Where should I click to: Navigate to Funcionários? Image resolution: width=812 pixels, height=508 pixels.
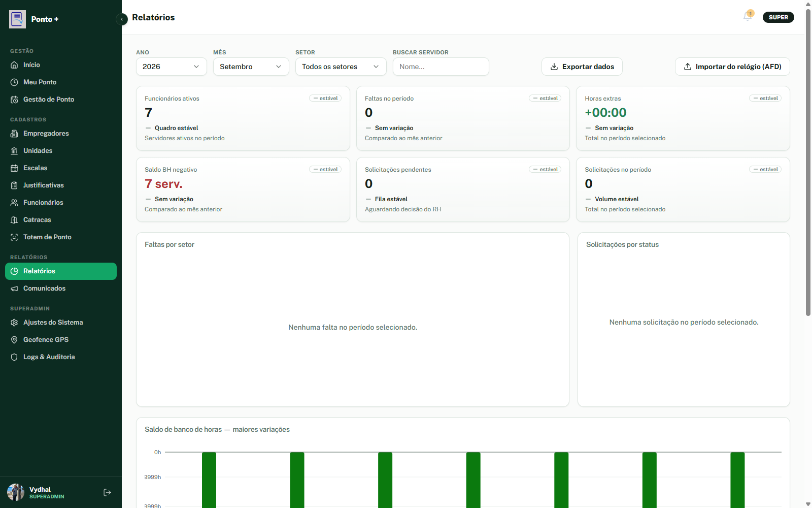(x=61, y=203)
